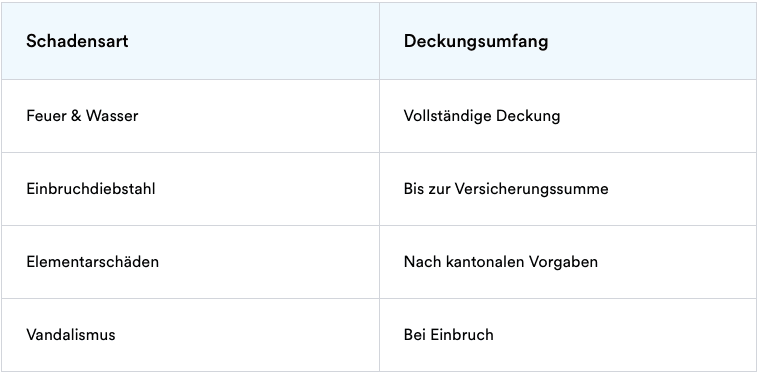Image resolution: width=760 pixels, height=374 pixels.
Task: Select the Vollständige Deckung cell
Action: [x=568, y=116]
